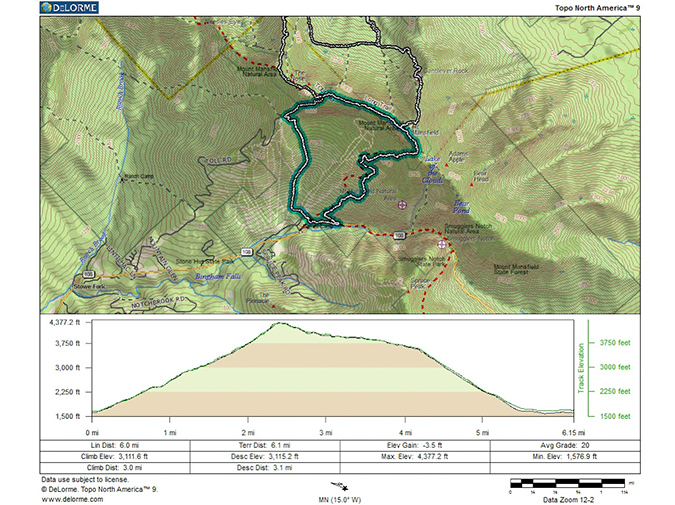Click the elevation profile peak at summit
The width and height of the screenshot is (675, 505).
click(281, 323)
